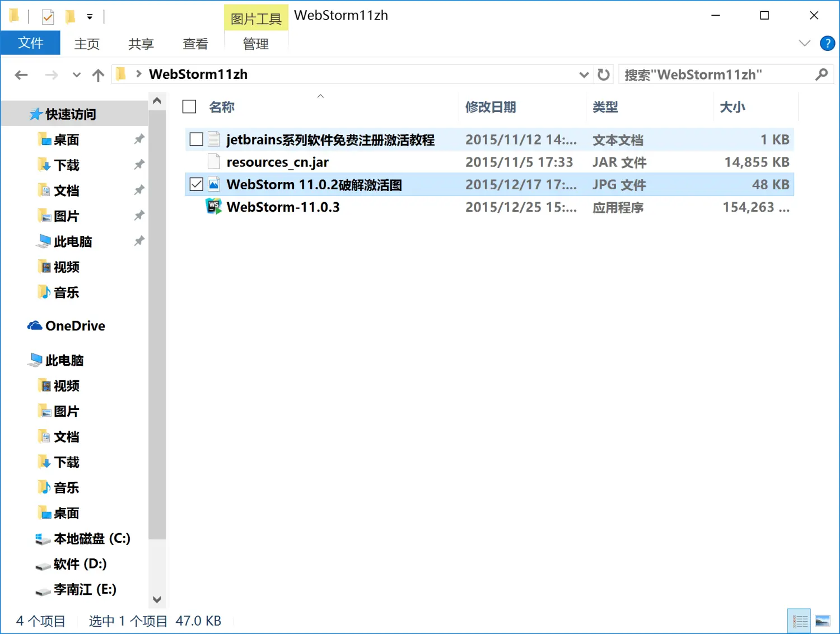
Task: Click the resources_cn.jar file icon
Action: point(213,162)
